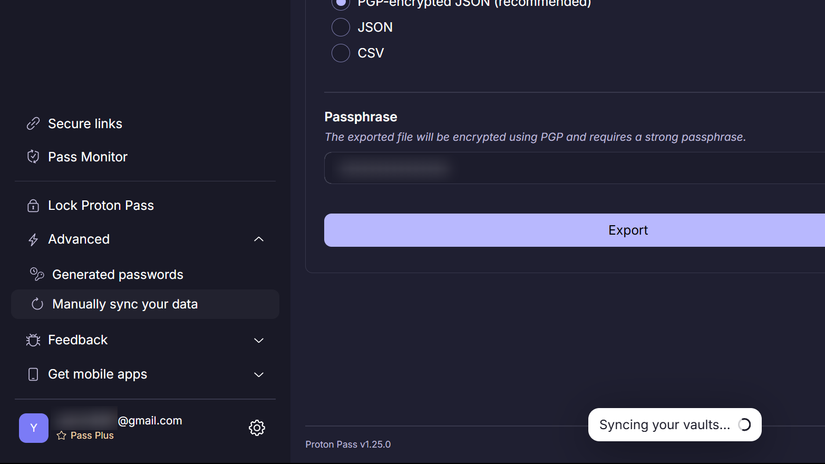
Task: Expand the Get mobile apps chevron
Action: 259,374
